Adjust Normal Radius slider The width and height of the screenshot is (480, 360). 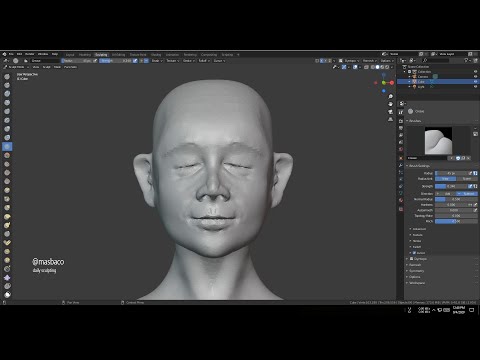[456, 199]
